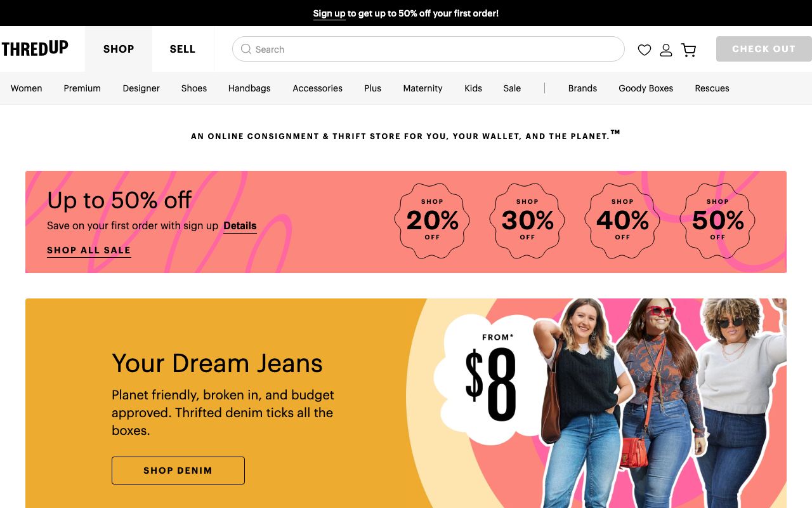This screenshot has height=508, width=812.
Task: Click the Shop Denim button
Action: coord(178,471)
